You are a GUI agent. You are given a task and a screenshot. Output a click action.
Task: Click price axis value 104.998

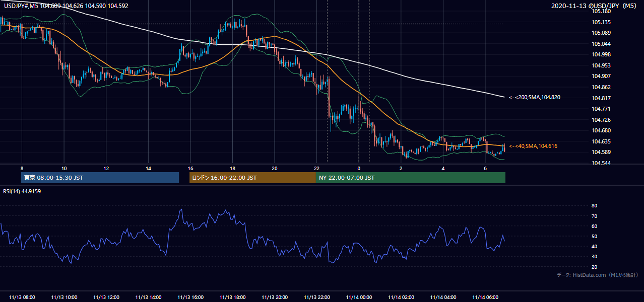(x=601, y=54)
